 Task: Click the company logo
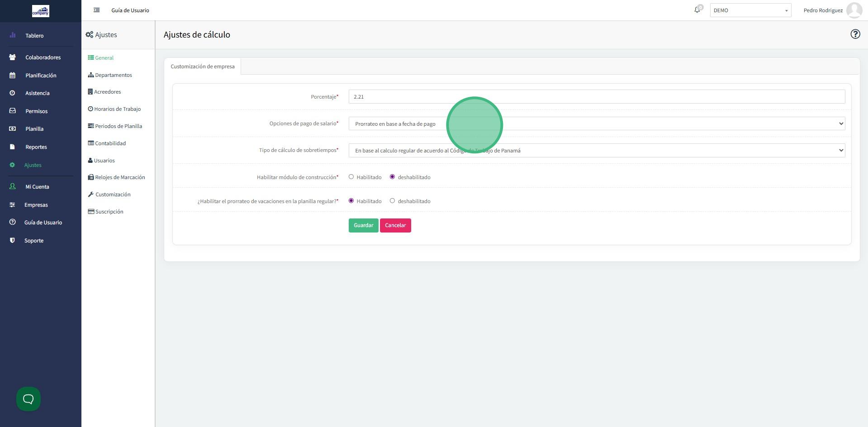(41, 11)
